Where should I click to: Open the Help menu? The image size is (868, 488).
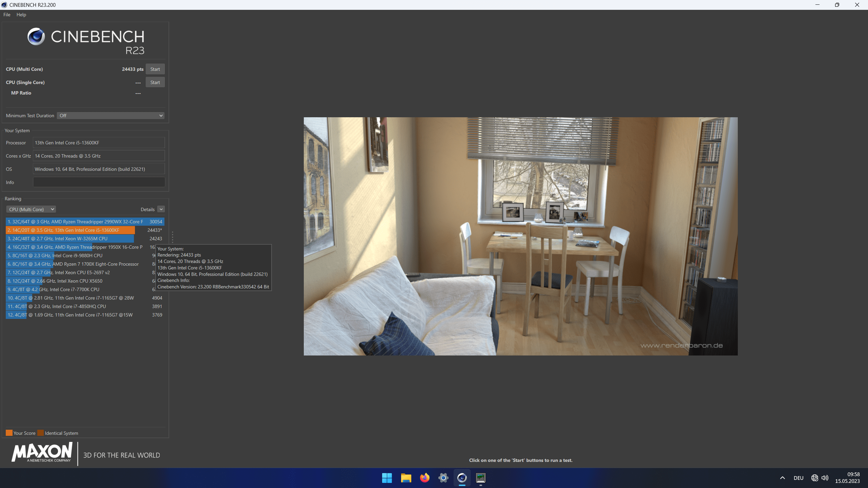click(21, 15)
